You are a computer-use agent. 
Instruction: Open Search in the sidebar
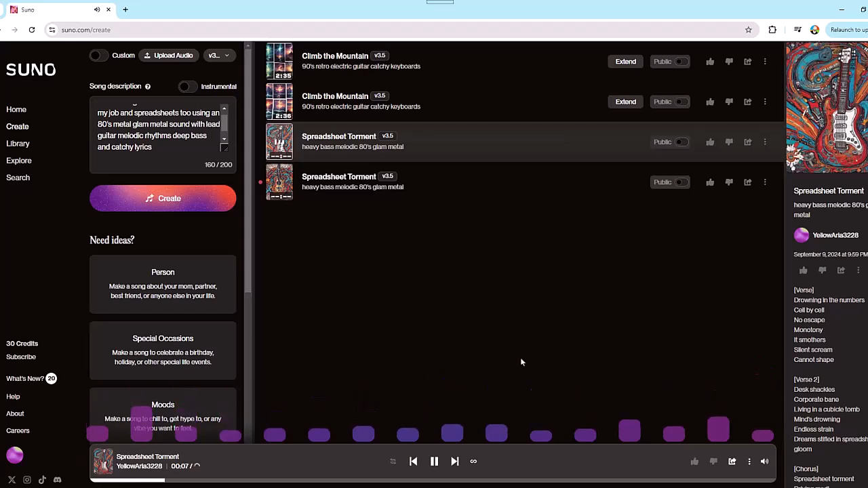pyautogui.click(x=18, y=178)
